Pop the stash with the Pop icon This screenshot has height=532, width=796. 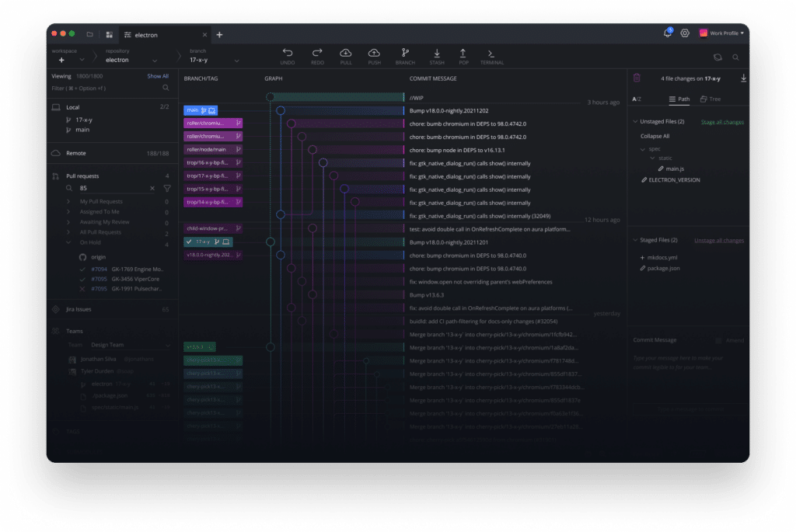pyautogui.click(x=463, y=53)
